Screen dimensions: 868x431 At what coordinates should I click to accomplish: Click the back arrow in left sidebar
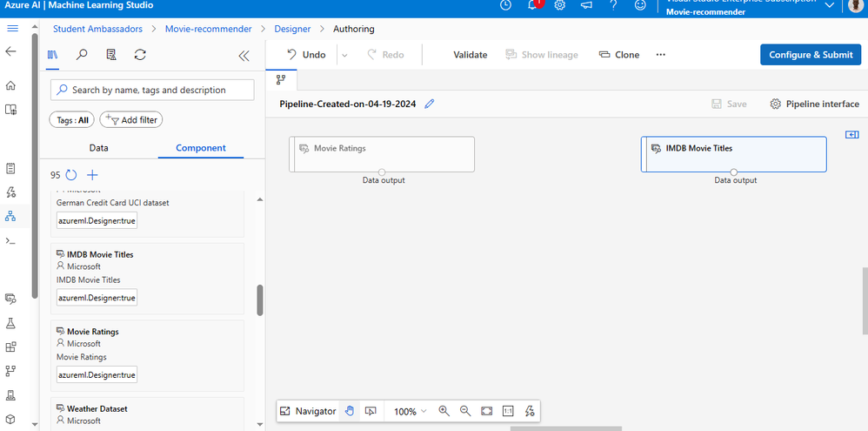[x=10, y=51]
